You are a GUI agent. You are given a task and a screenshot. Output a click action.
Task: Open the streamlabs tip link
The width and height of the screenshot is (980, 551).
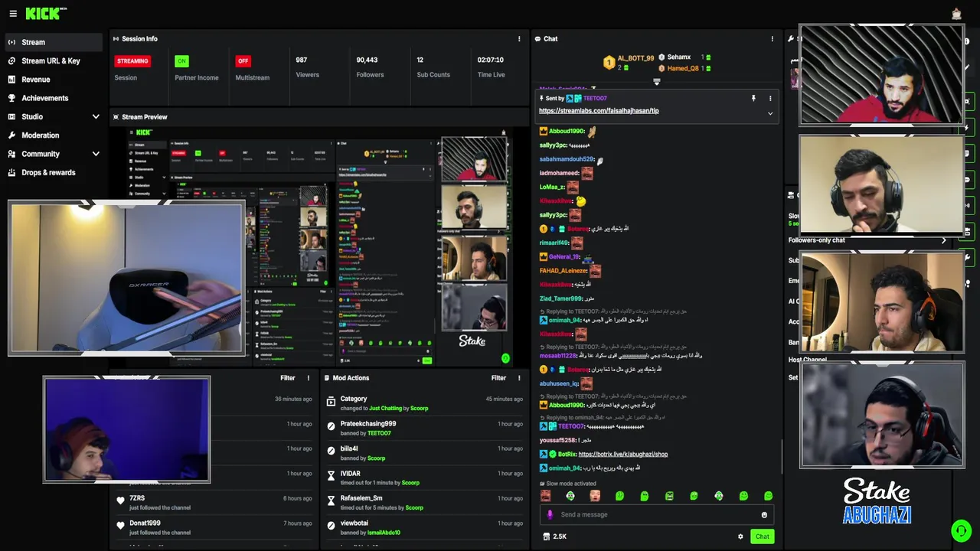coord(599,111)
